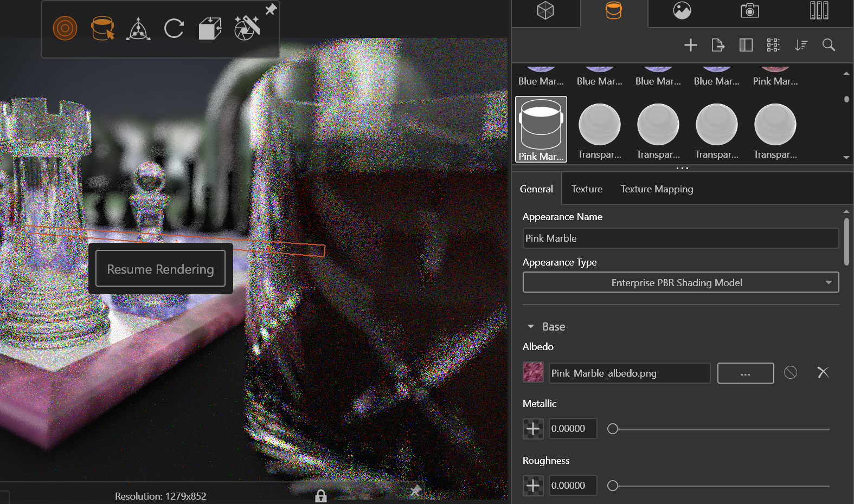The width and height of the screenshot is (854, 504).
Task: Toggle the pin on the floating toolbar
Action: (x=271, y=9)
